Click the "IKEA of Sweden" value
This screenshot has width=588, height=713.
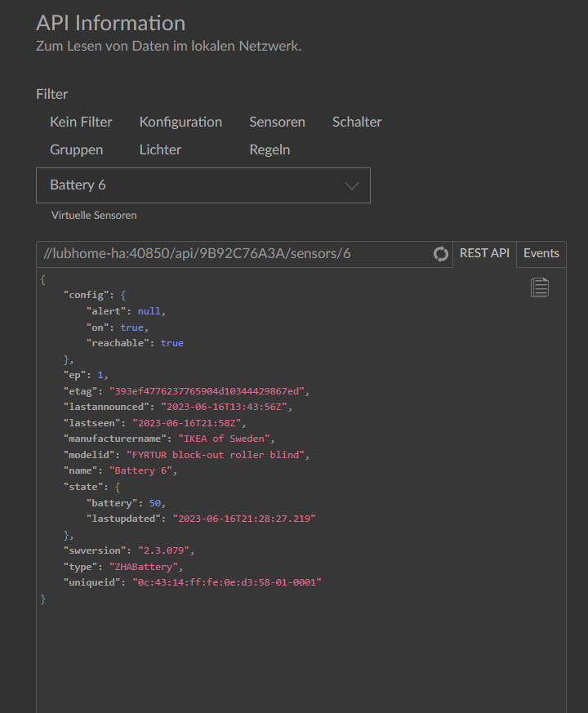(x=224, y=439)
